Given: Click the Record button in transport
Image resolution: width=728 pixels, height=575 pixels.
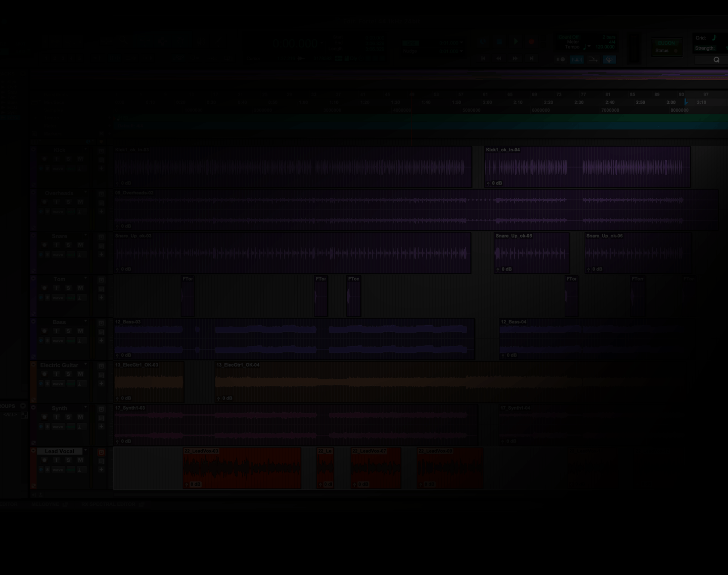Looking at the screenshot, I should [531, 41].
